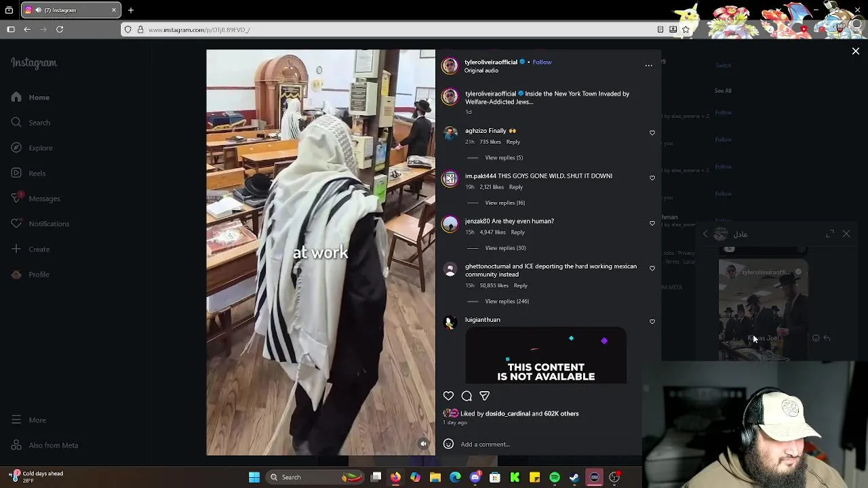Like im.pakt444's comment
868x488 pixels.
coord(652,178)
